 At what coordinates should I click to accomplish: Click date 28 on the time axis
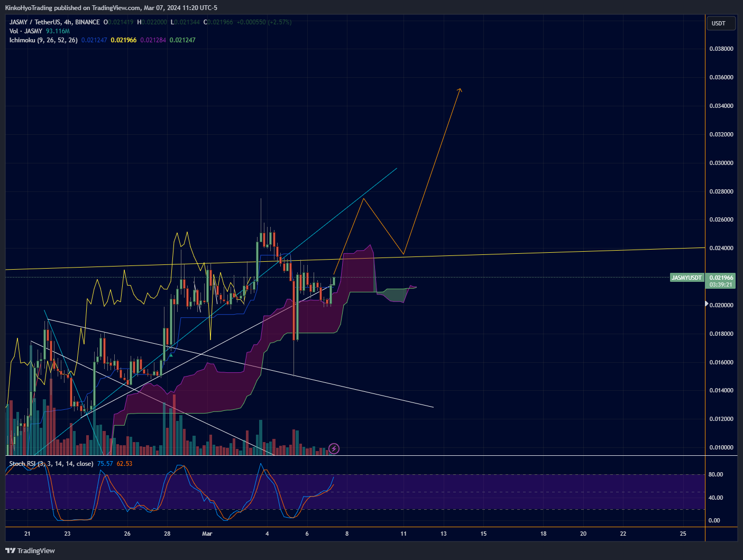point(167,534)
